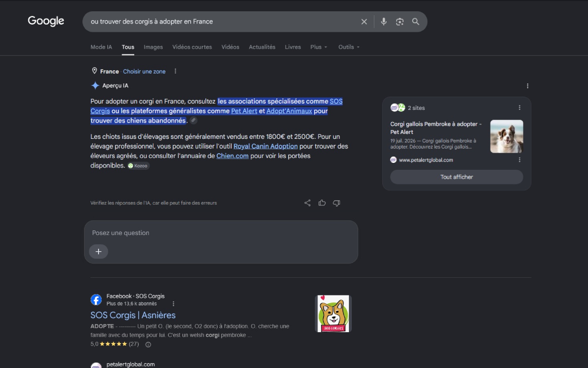
Task: Expand the Plus dropdown in search tabs
Action: (318, 47)
